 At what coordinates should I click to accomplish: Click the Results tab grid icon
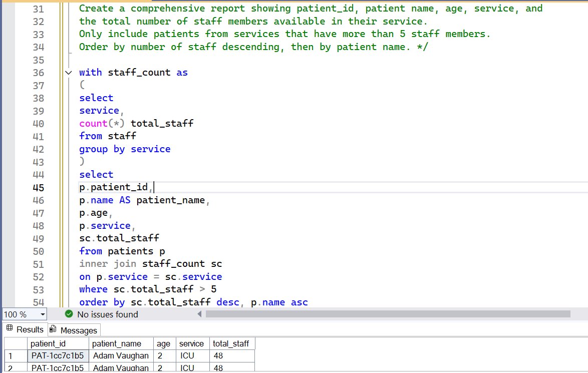pyautogui.click(x=10, y=329)
